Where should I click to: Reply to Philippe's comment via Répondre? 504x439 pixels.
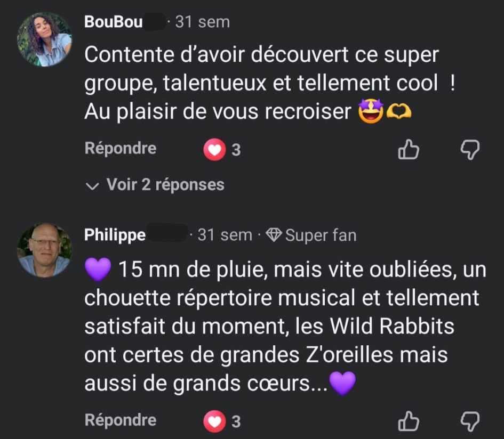click(x=120, y=420)
